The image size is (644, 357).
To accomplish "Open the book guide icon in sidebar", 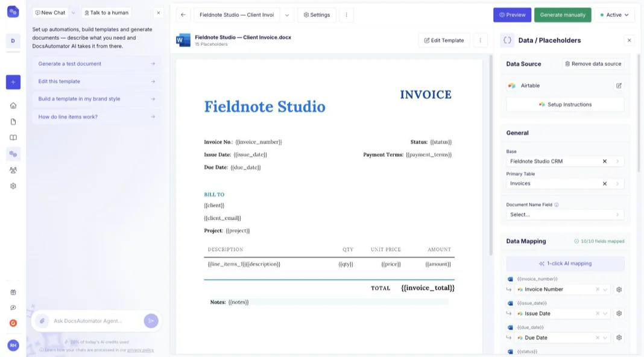I will pyautogui.click(x=13, y=137).
